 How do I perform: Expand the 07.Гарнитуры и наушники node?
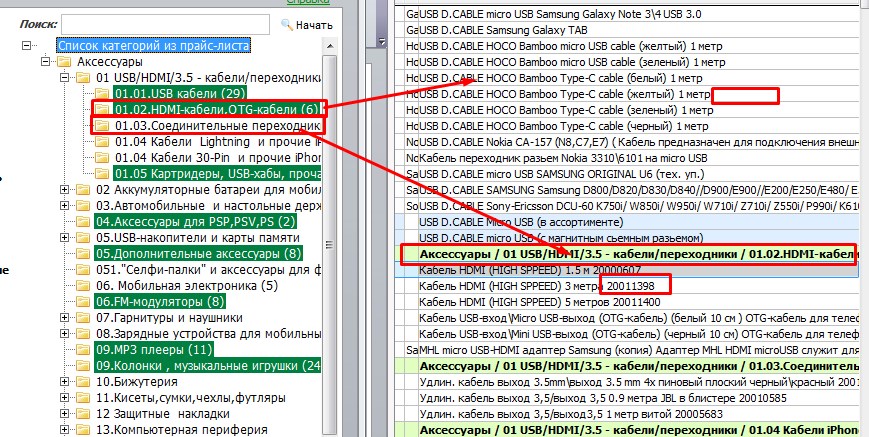pos(64,318)
